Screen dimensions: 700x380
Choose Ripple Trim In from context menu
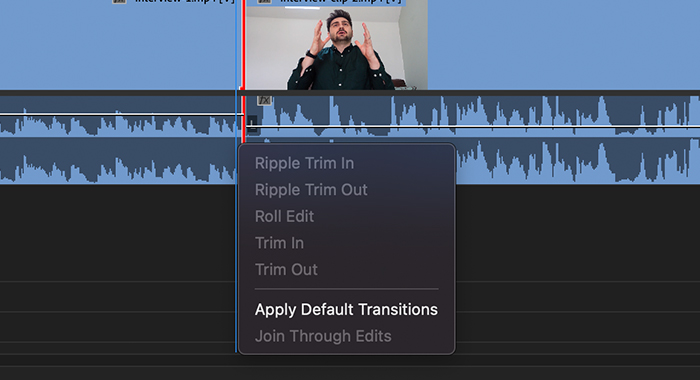tap(304, 163)
